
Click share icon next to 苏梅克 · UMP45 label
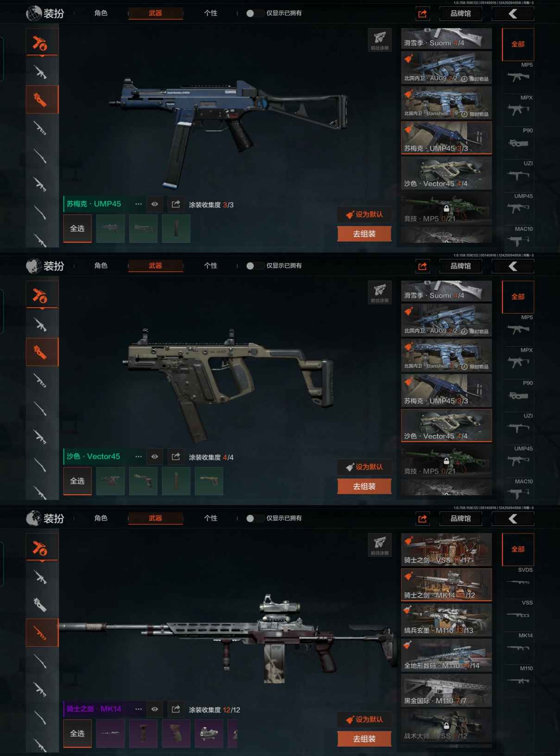tap(176, 204)
